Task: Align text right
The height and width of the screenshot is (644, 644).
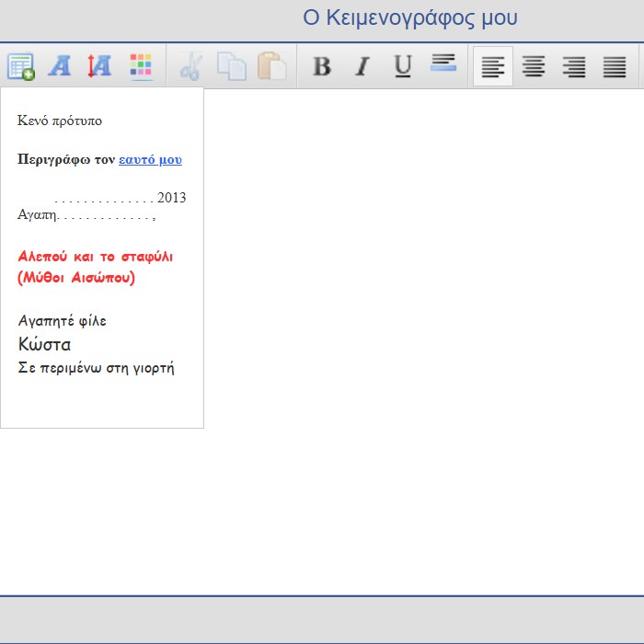Action: 574,66
